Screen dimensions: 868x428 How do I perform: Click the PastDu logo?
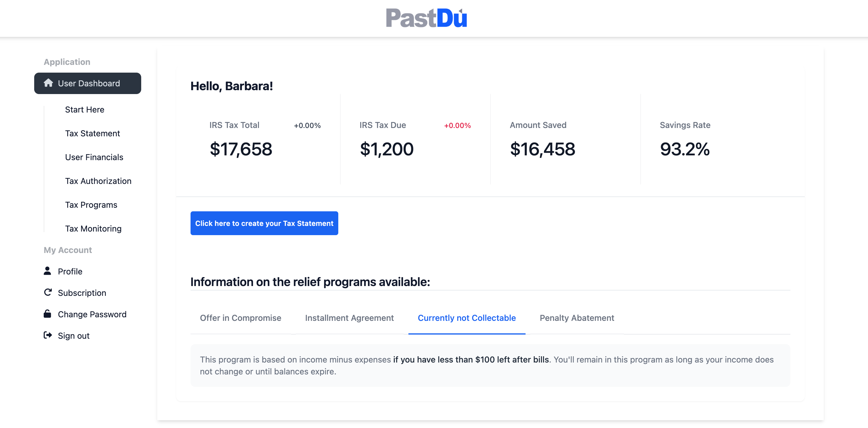click(x=427, y=18)
